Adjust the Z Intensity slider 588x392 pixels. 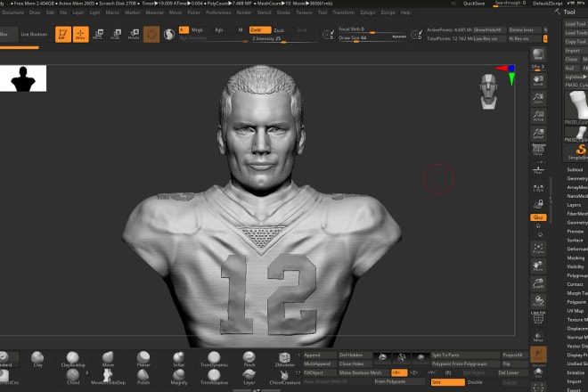[x=282, y=39]
